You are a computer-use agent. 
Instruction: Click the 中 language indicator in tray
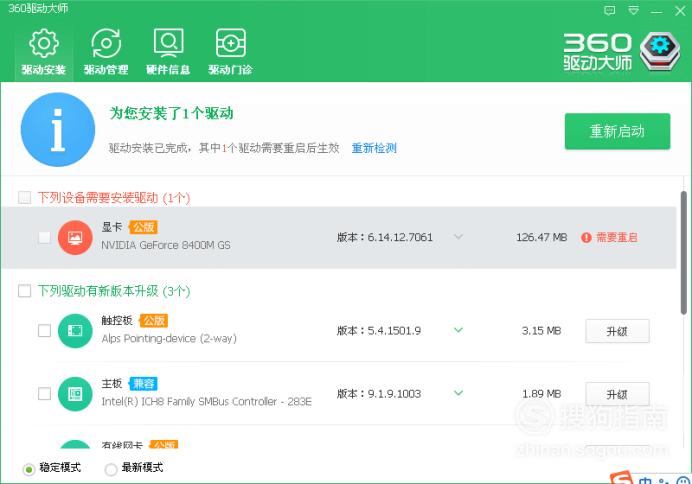(x=645, y=480)
